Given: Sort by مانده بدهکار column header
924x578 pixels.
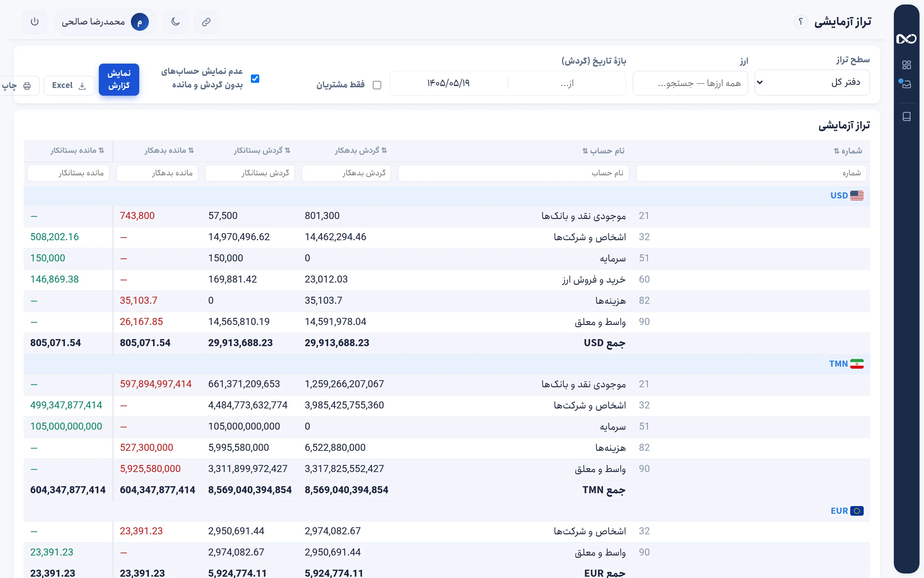Looking at the screenshot, I should 169,151.
